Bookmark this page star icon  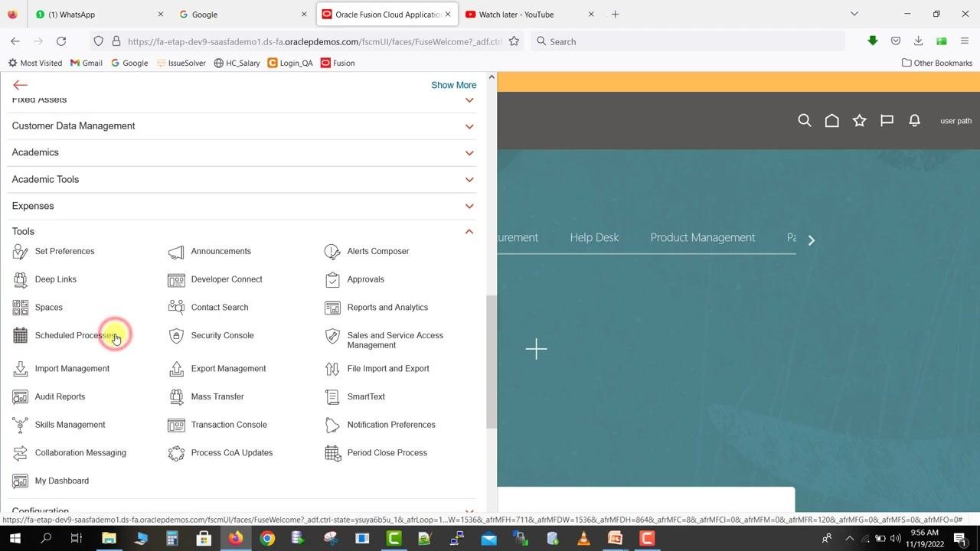click(514, 41)
